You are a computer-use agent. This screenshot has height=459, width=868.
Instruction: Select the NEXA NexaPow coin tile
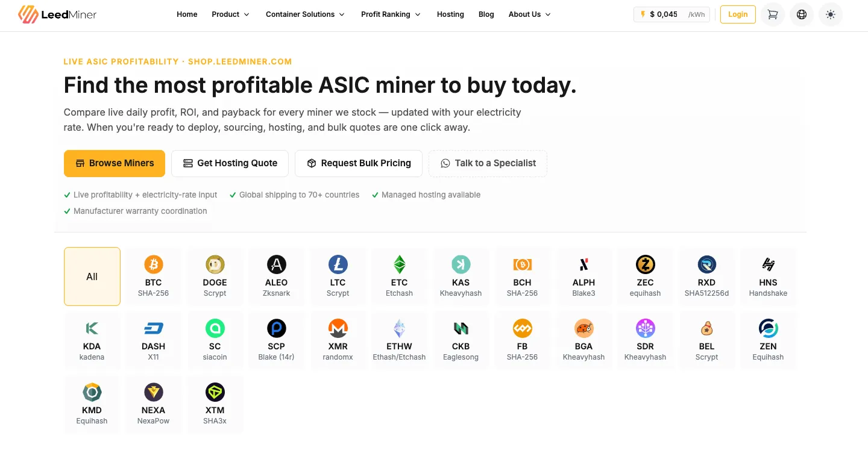pyautogui.click(x=153, y=404)
